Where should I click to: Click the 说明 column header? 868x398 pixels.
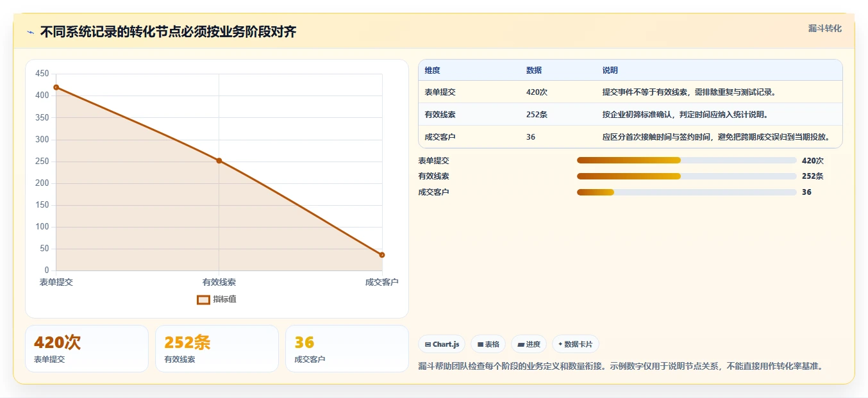pos(610,70)
